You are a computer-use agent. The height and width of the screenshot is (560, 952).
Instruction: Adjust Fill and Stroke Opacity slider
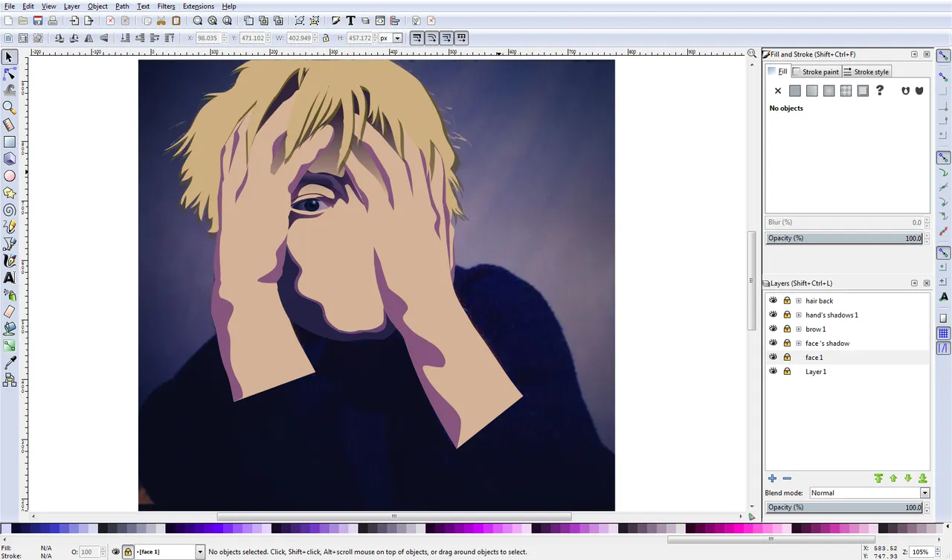845,238
